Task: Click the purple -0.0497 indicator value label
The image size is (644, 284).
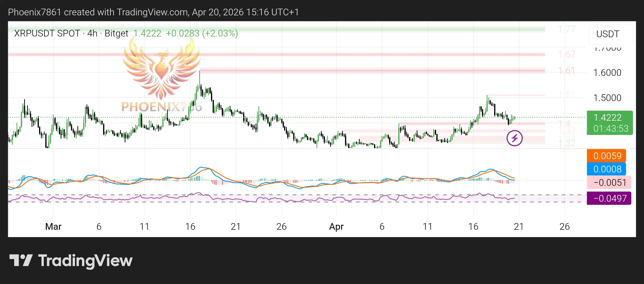Action: point(609,198)
